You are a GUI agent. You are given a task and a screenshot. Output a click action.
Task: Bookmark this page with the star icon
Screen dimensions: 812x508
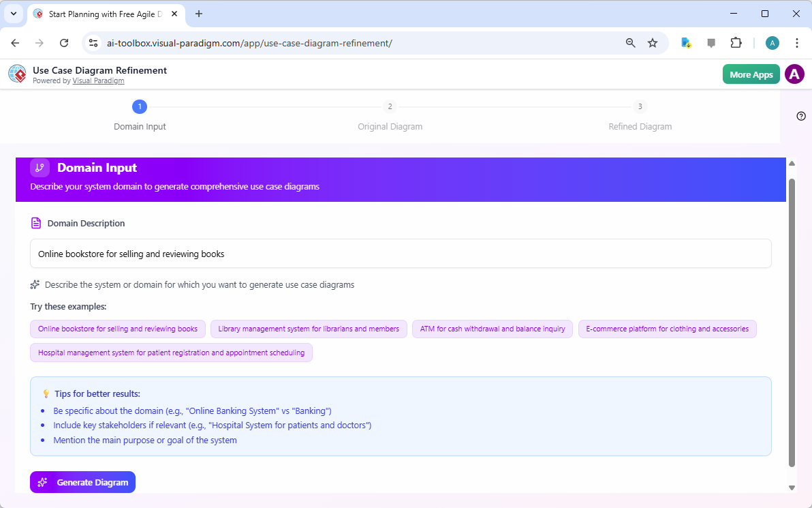[653, 42]
